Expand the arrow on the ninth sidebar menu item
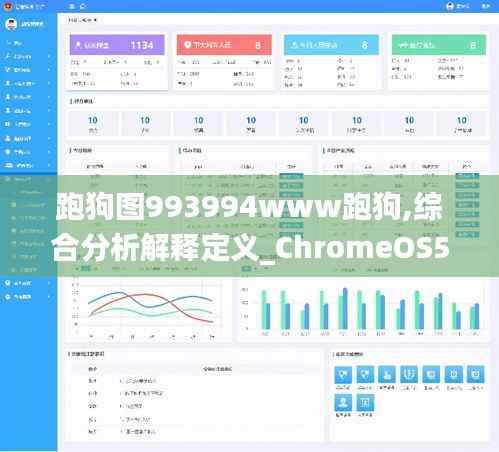Screen dimensions: 499x452 49,152
